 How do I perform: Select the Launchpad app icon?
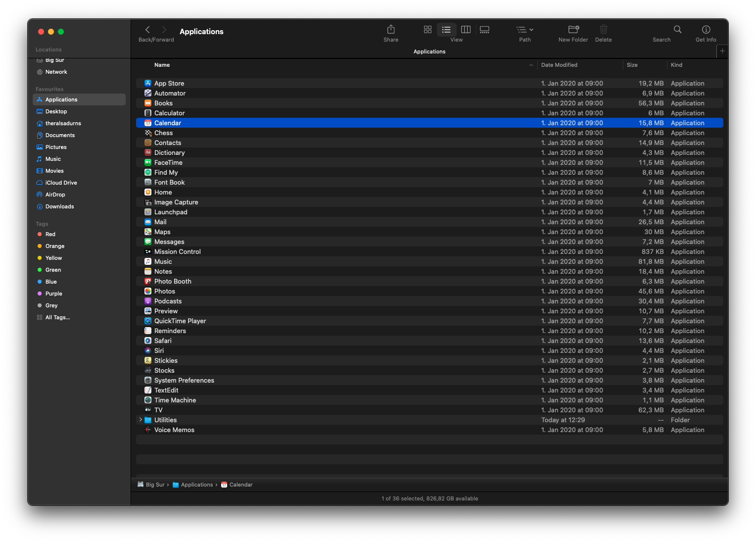(148, 212)
